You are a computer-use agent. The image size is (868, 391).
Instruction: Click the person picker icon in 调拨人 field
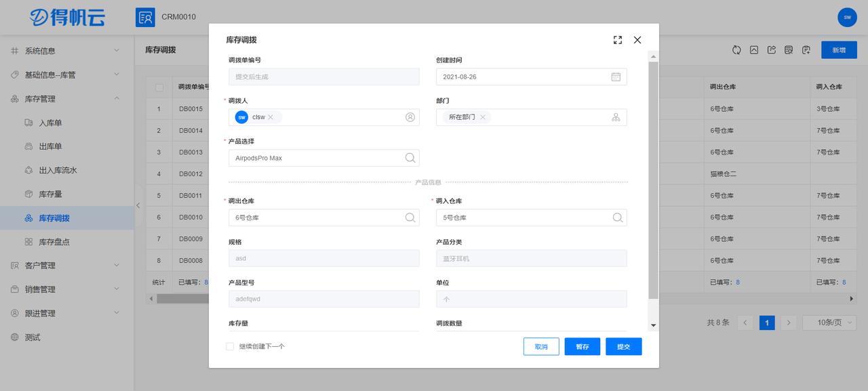pos(410,117)
